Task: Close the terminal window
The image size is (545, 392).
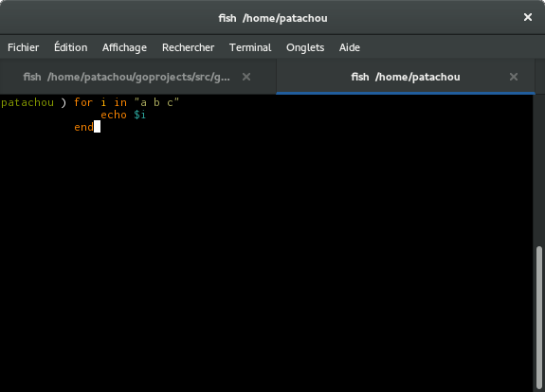Action: (x=528, y=17)
